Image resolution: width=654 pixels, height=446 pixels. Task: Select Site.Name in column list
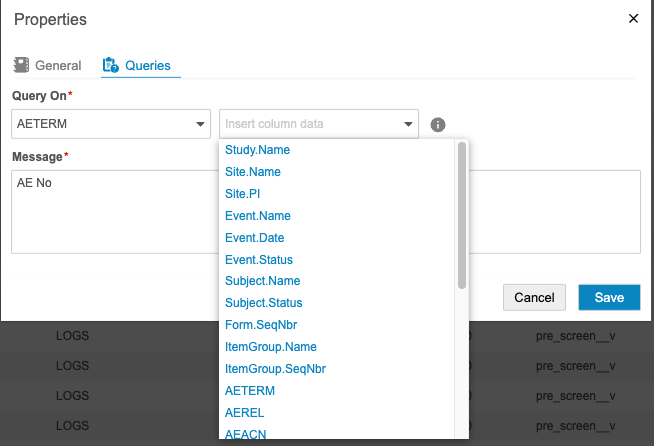[253, 172]
